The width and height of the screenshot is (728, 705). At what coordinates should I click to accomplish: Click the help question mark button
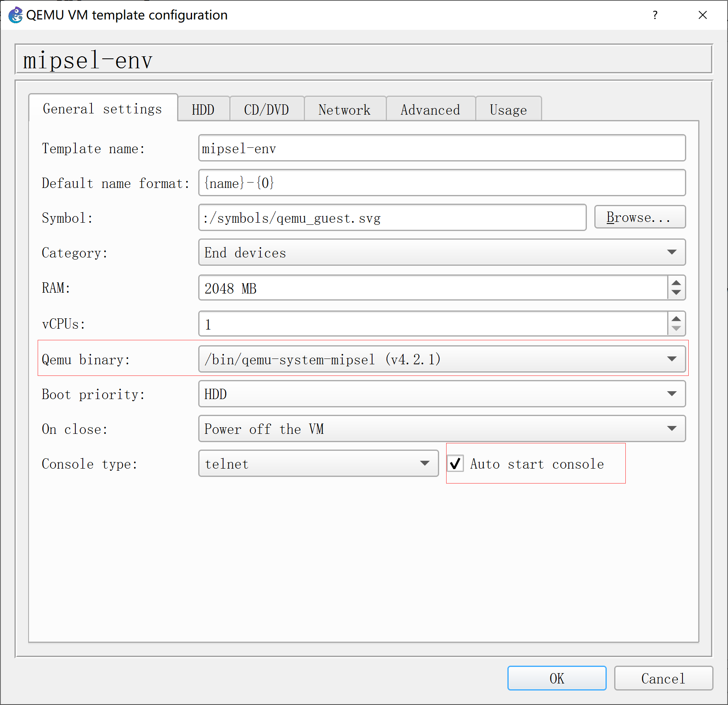[655, 15]
